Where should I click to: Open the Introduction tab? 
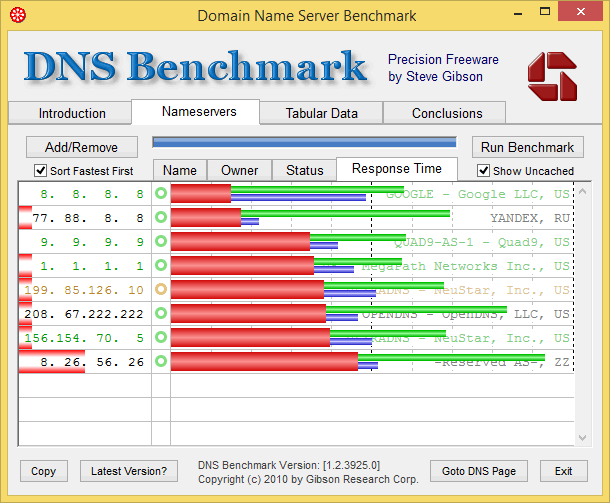[72, 113]
